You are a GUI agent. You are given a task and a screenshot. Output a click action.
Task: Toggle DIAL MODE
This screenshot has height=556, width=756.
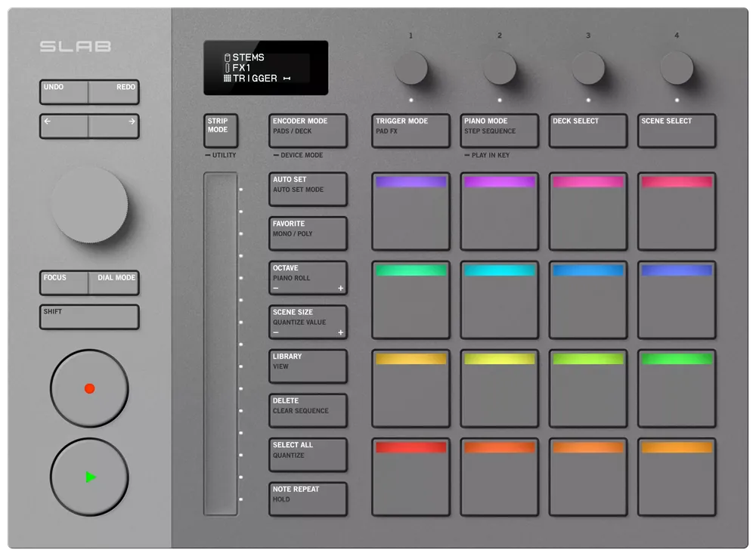pyautogui.click(x=114, y=283)
